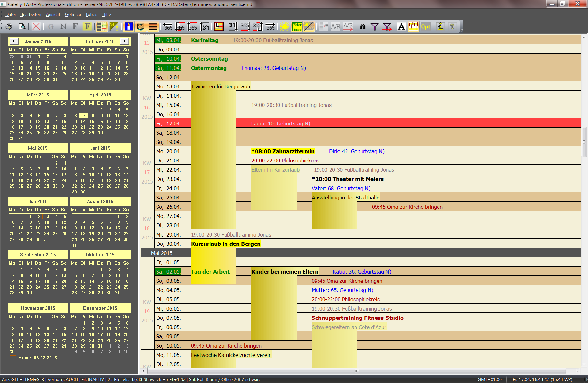This screenshot has width=588, height=383.
Task: Click the vertical scrollbar thumb
Action: 584,142
